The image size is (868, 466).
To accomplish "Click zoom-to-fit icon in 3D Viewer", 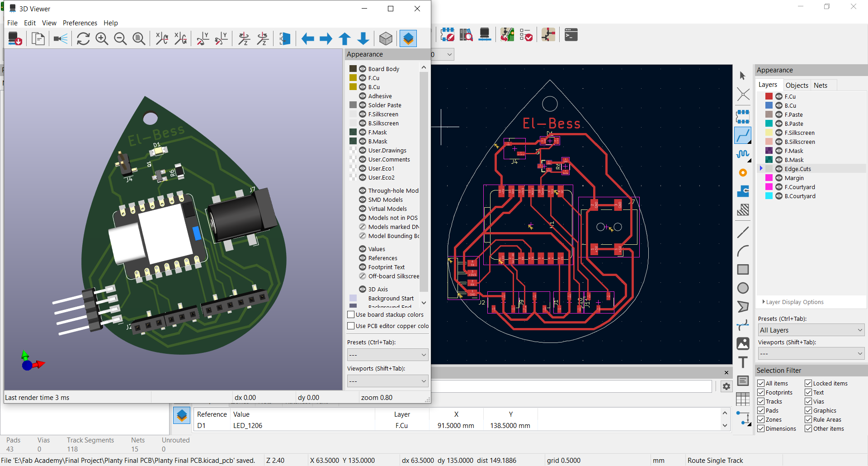I will pos(139,39).
